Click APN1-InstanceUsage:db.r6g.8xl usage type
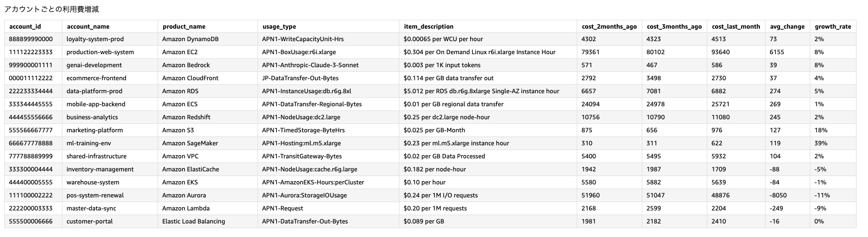868x237 pixels. coord(307,91)
